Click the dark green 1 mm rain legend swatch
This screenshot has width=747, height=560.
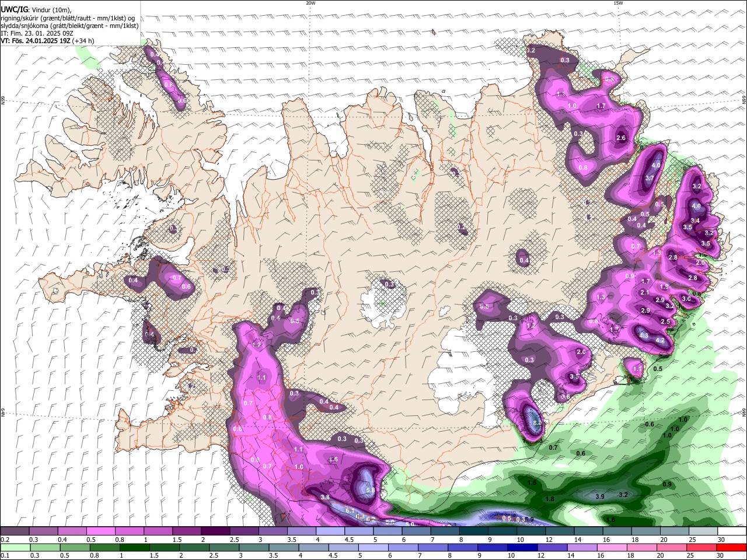point(134,548)
